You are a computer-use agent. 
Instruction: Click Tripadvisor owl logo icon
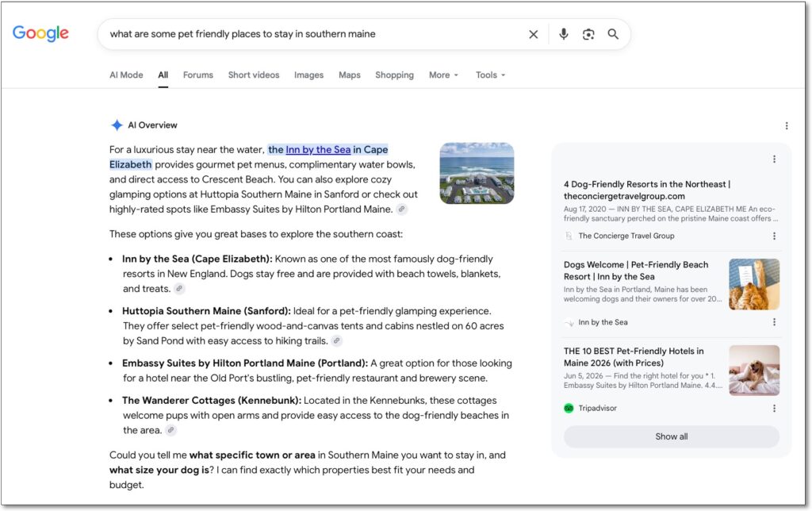(569, 409)
